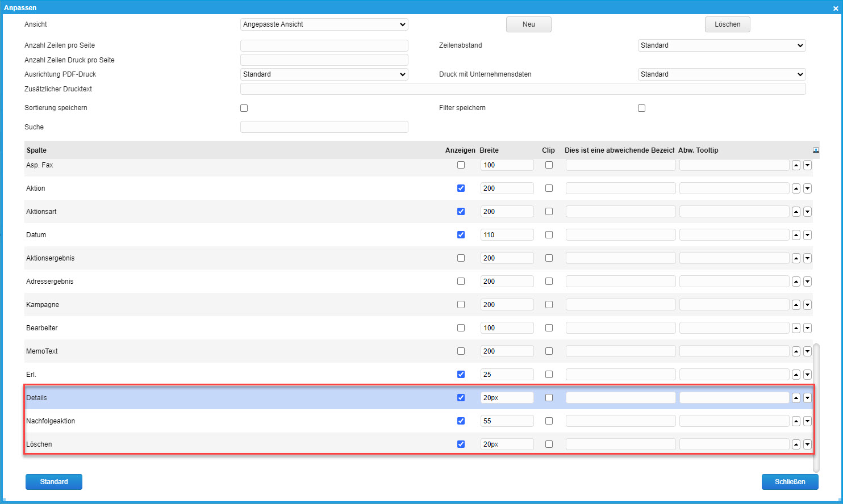
Task: Move the Erl. row down
Action: tap(807, 375)
